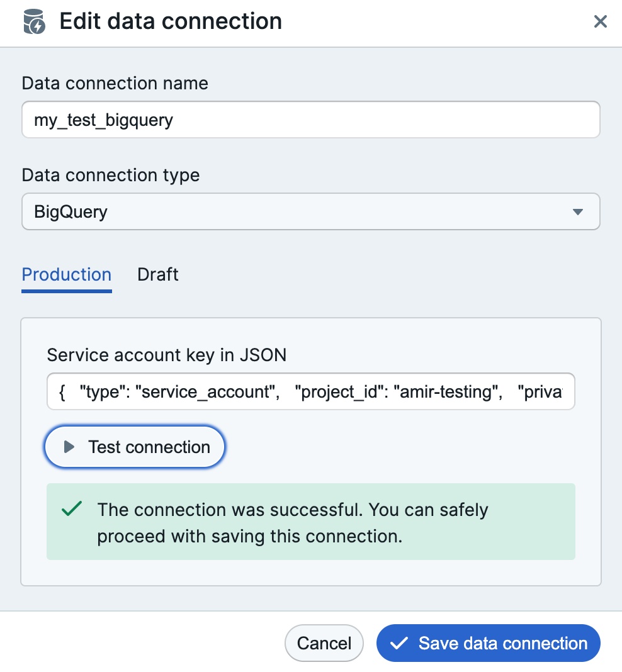Run Test connection

click(x=135, y=447)
